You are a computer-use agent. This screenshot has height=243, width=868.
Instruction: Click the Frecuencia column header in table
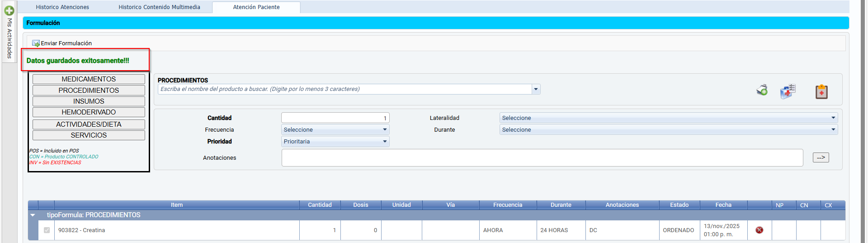tap(508, 205)
